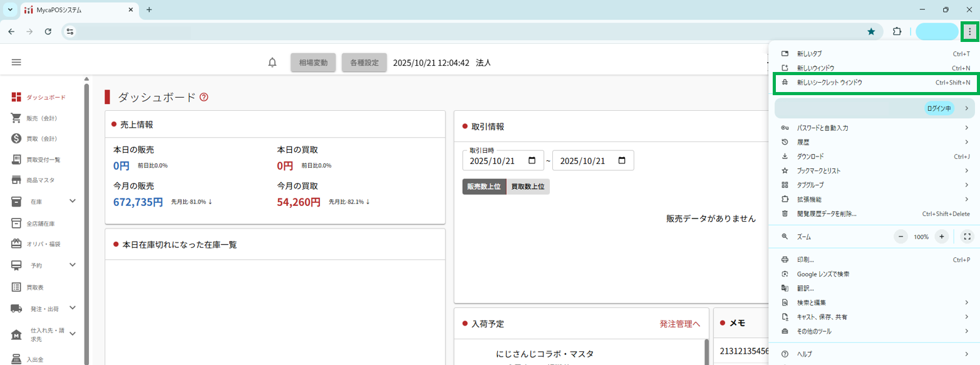Reload the page
This screenshot has height=365, width=980.
pos(48,31)
